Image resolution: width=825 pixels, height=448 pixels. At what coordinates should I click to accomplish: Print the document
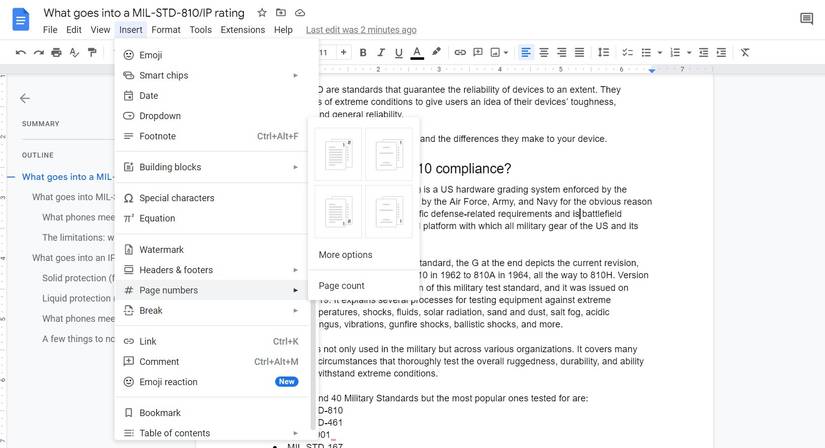tap(56, 53)
